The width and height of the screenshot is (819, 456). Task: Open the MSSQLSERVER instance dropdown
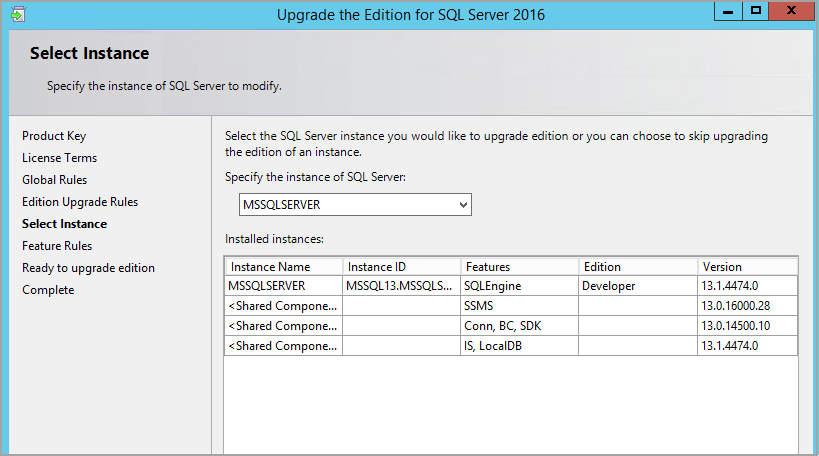click(x=355, y=205)
